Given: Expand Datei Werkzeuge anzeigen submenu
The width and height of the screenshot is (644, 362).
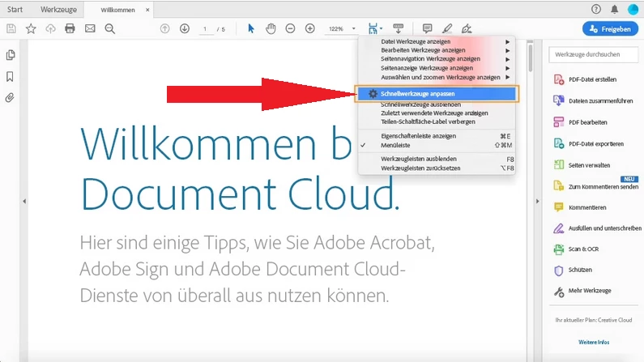Looking at the screenshot, I should (x=437, y=41).
